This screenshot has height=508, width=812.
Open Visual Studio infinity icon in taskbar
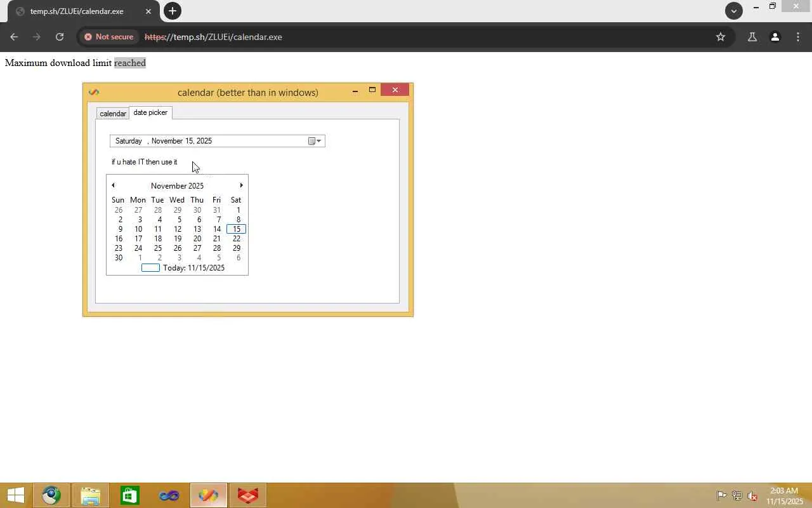tap(169, 495)
